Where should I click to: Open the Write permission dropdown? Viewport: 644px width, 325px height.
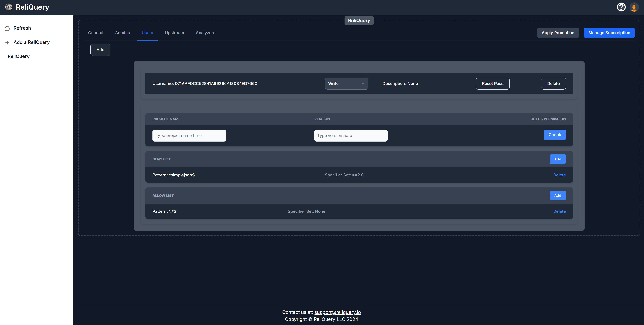[x=346, y=83]
